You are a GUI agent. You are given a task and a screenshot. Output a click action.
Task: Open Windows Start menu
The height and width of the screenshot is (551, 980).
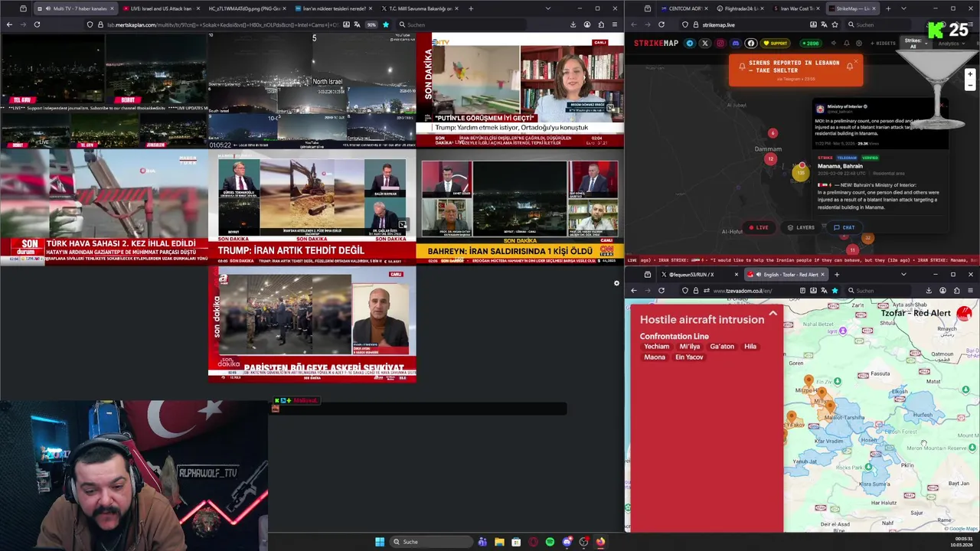pyautogui.click(x=380, y=542)
